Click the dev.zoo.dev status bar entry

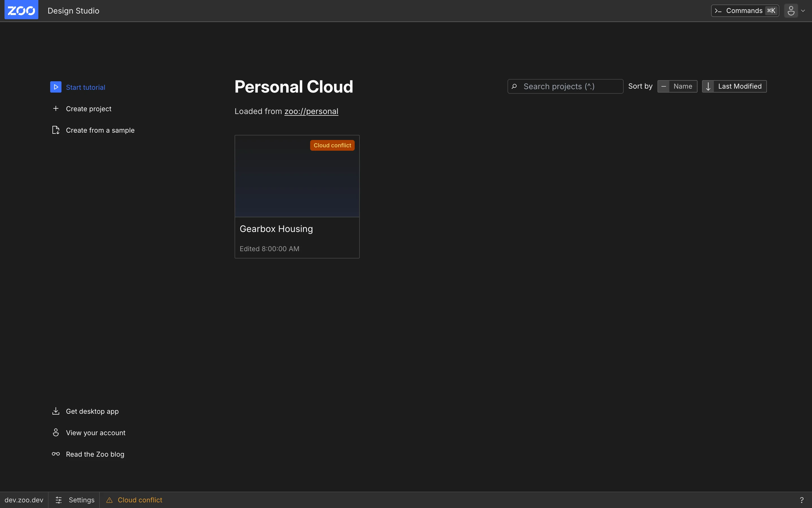(x=24, y=500)
